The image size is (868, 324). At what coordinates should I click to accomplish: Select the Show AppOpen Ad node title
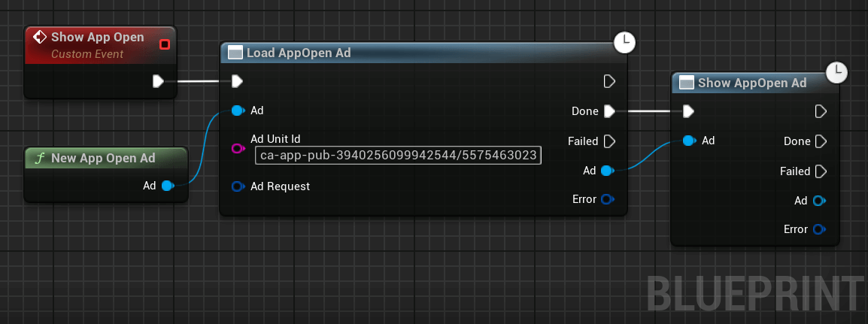click(x=751, y=83)
